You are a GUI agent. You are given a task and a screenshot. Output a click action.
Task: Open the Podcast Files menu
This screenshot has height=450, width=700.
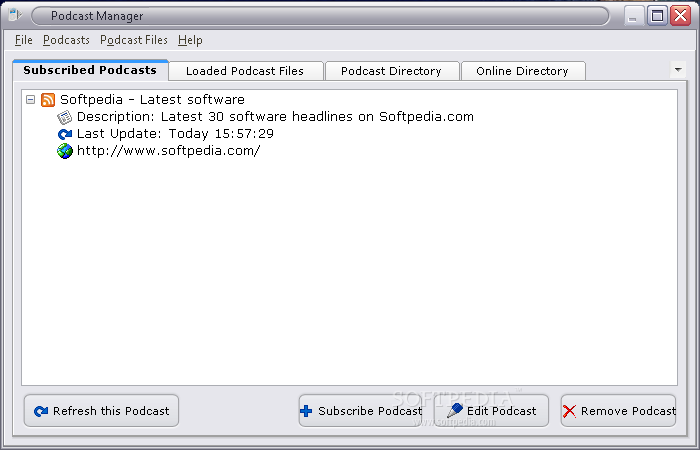134,40
